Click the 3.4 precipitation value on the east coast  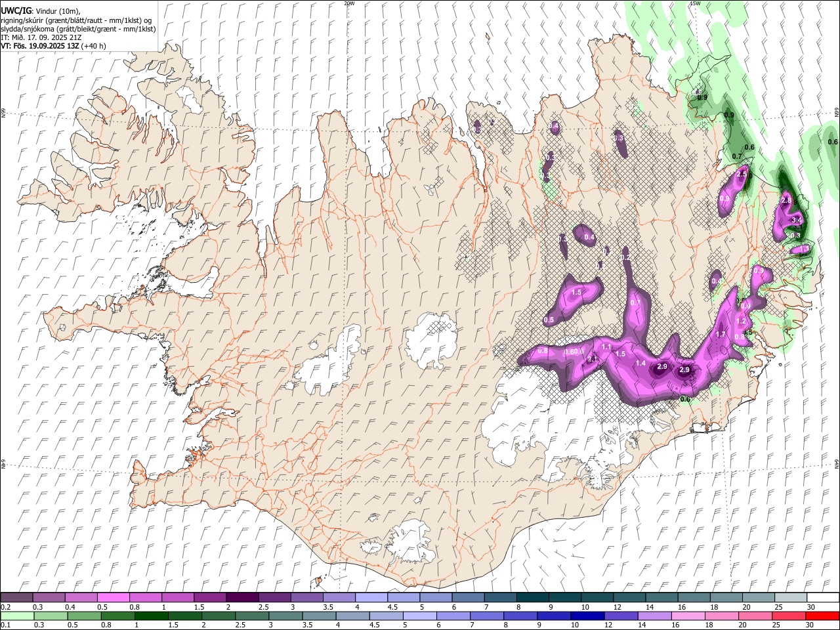(797, 219)
